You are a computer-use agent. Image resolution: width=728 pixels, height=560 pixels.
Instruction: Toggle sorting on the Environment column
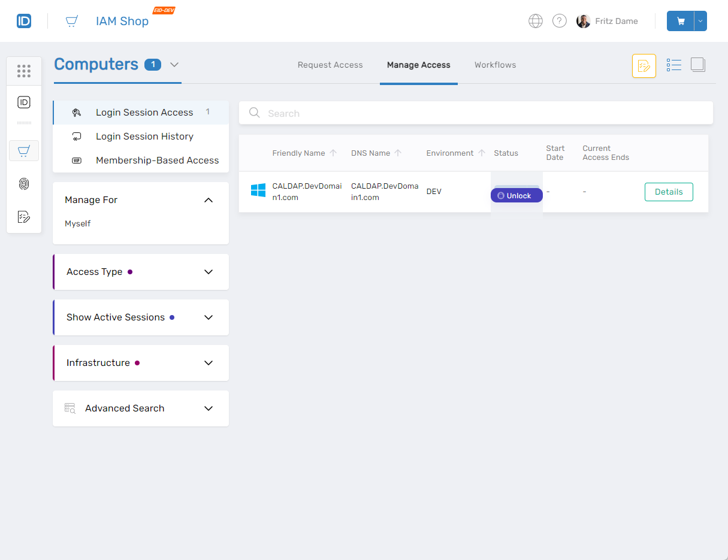point(482,153)
